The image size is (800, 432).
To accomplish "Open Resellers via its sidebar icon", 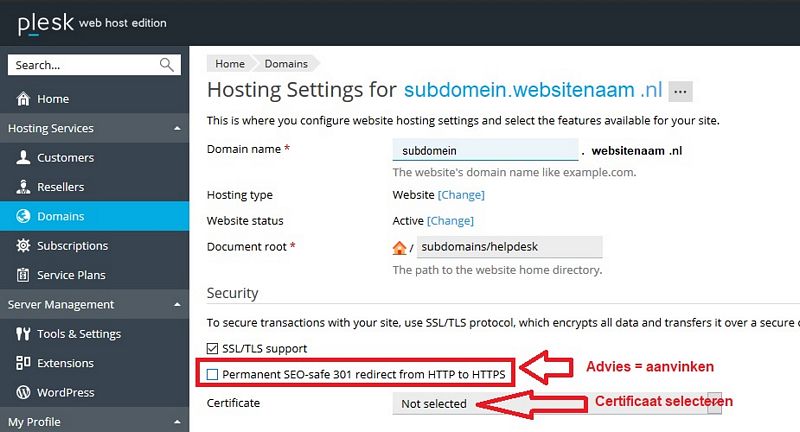I will [x=23, y=187].
